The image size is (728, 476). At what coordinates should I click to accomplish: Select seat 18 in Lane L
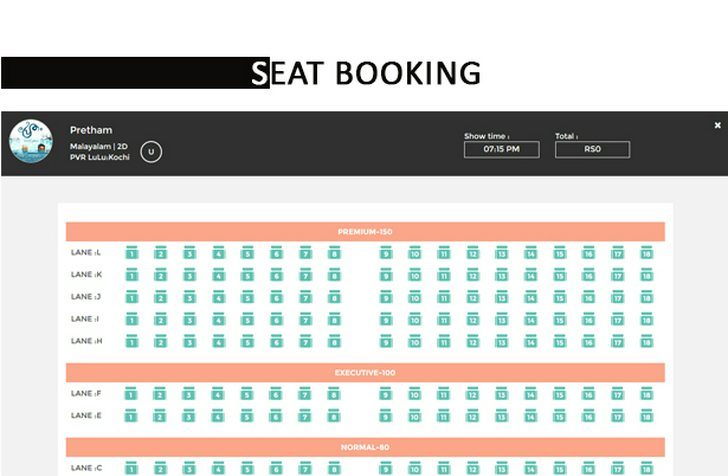click(646, 252)
